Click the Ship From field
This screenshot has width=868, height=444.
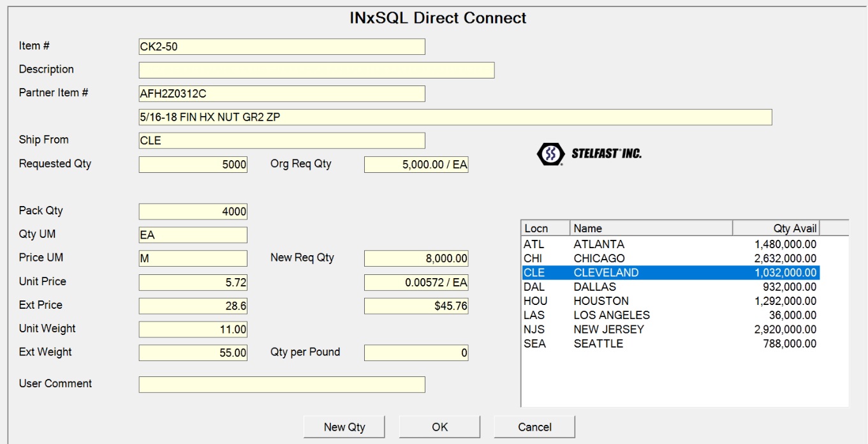tap(282, 141)
